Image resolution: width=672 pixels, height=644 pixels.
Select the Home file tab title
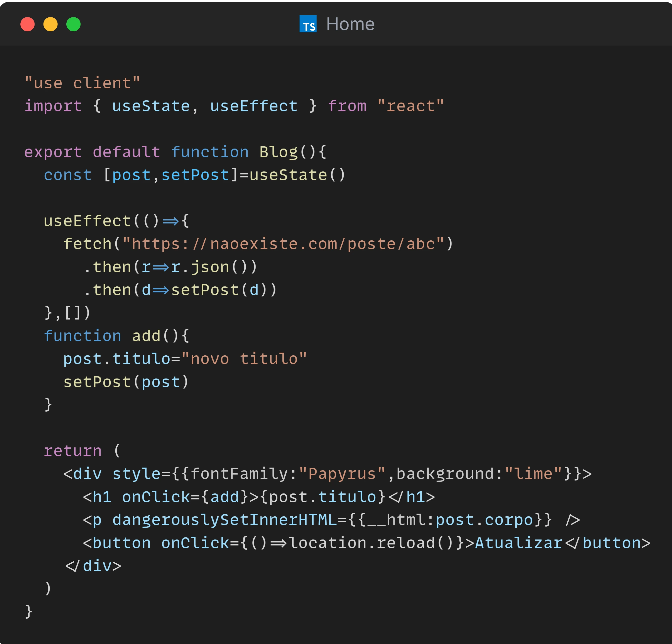pos(350,24)
